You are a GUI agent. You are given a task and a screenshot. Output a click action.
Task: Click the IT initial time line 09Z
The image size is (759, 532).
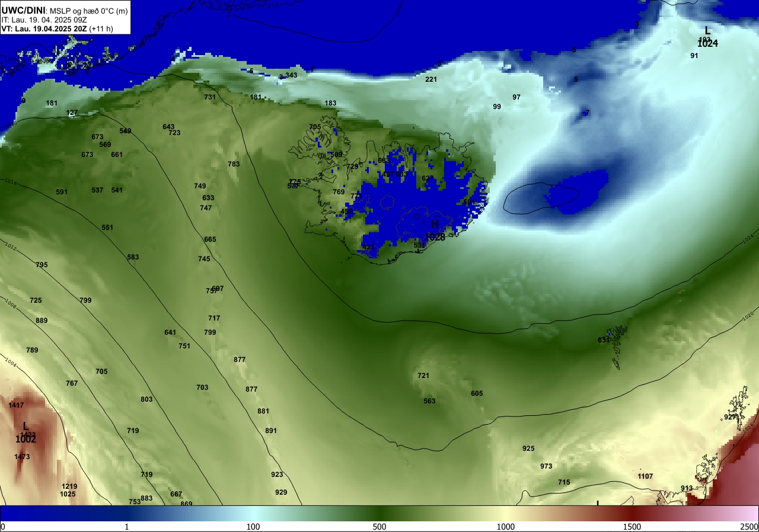(44, 20)
